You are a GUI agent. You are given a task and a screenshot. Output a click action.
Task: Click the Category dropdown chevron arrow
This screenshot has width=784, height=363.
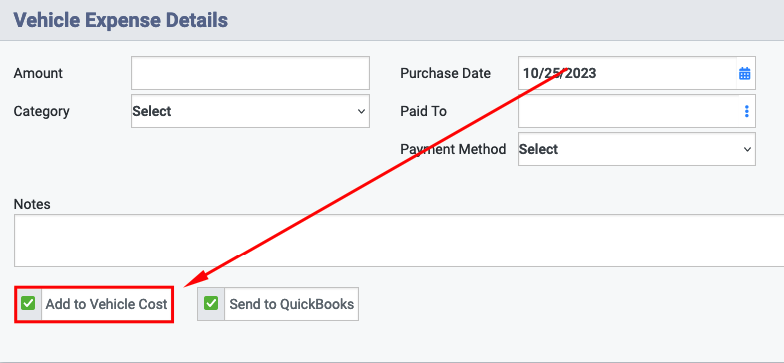click(x=362, y=111)
